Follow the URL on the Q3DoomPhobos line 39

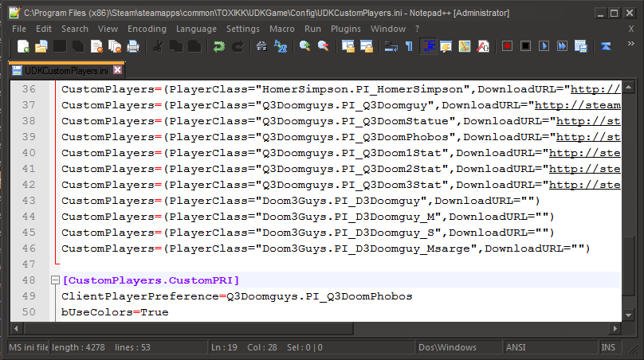[588, 137]
